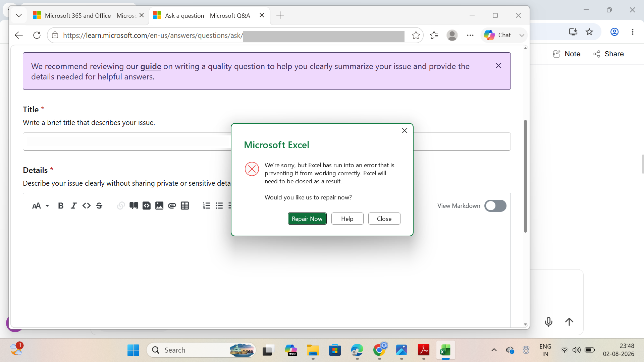Click the Close button beside Help

click(384, 219)
